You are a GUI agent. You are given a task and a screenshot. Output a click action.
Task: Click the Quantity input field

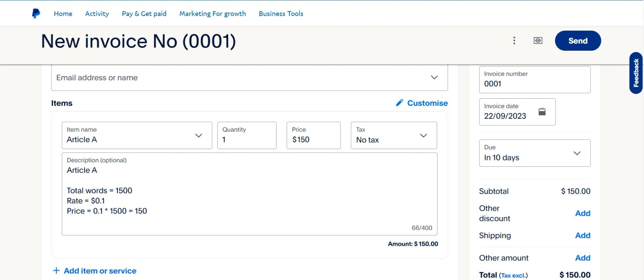tap(246, 139)
